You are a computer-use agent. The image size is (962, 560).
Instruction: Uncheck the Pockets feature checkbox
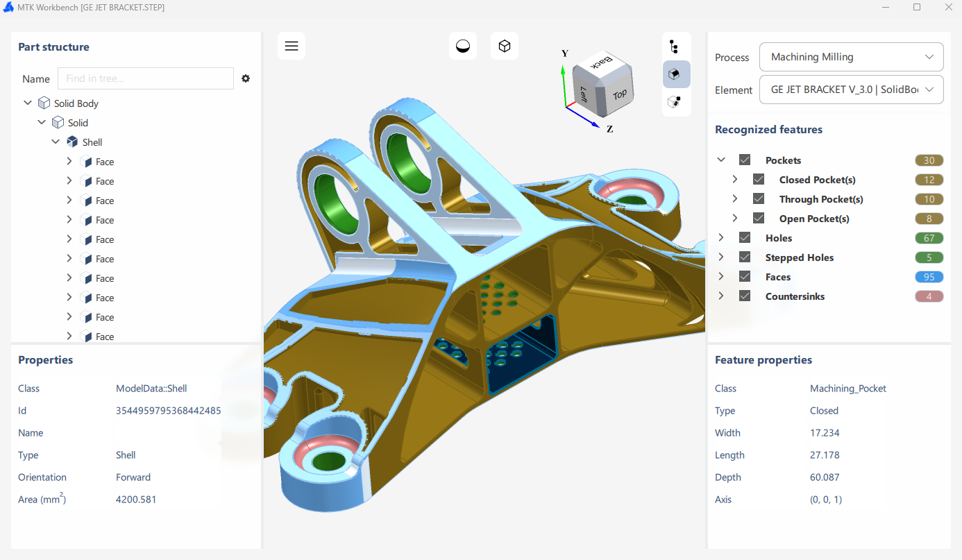745,159
